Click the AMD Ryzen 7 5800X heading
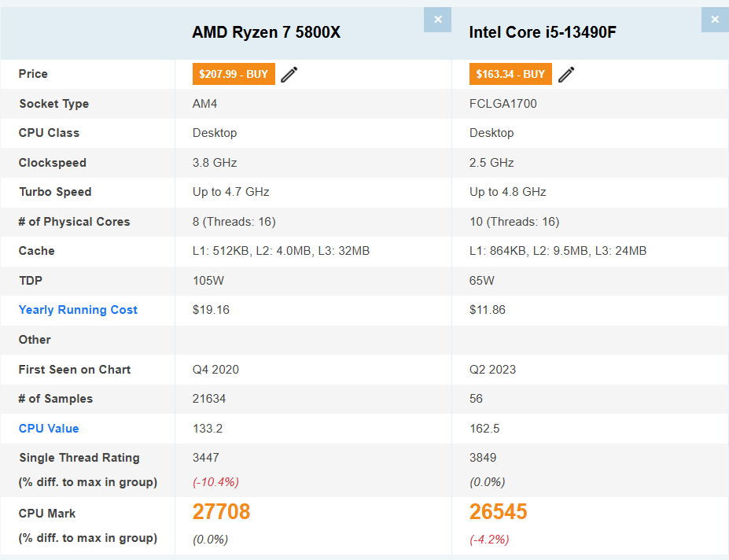 pos(266,32)
